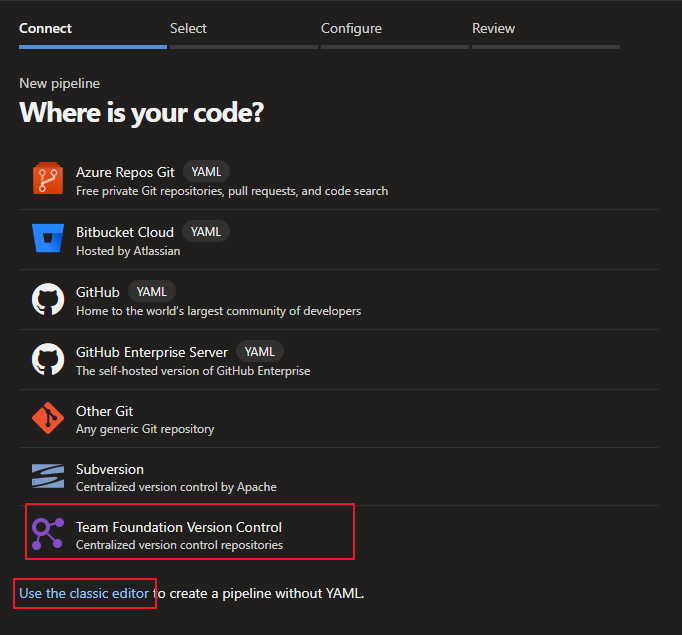Click 'Centralized version control repositories' description
Image resolution: width=682 pixels, height=635 pixels.
[x=179, y=545]
